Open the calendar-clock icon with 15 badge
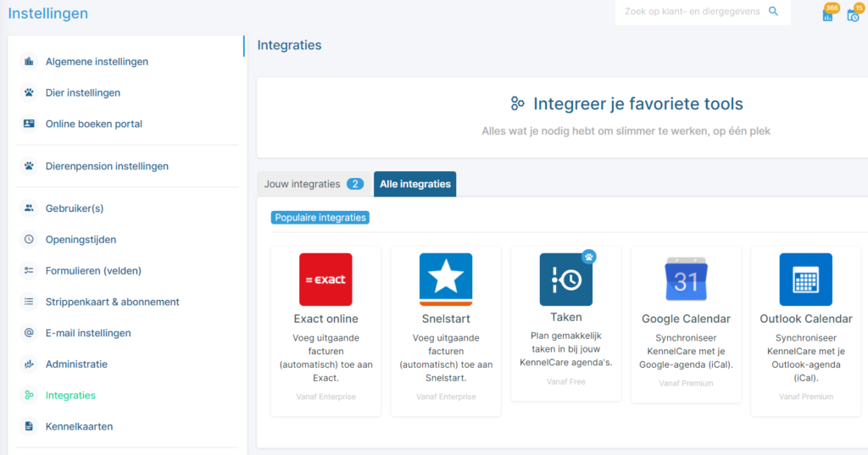The image size is (868, 455). click(x=854, y=14)
